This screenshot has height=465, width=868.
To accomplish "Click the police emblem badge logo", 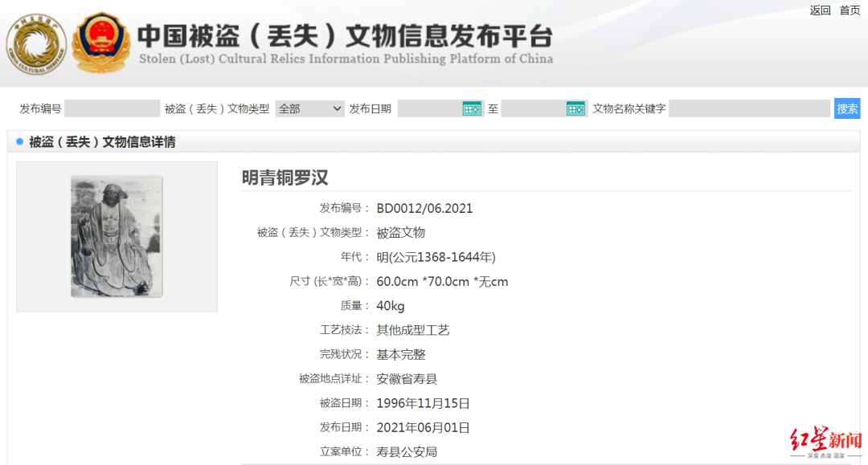I will coord(100,43).
